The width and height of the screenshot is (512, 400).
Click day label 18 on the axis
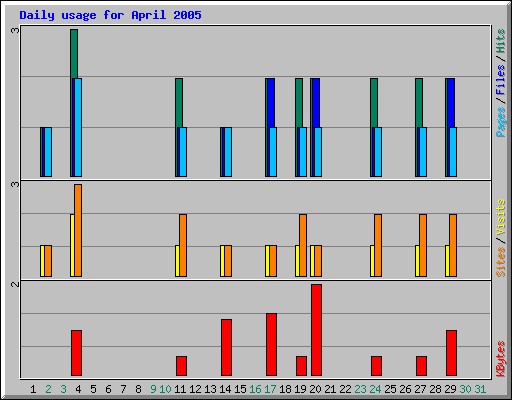285,389
